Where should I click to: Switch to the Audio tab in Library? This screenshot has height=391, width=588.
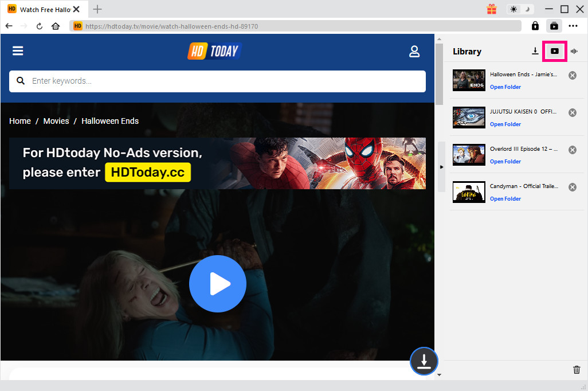574,51
